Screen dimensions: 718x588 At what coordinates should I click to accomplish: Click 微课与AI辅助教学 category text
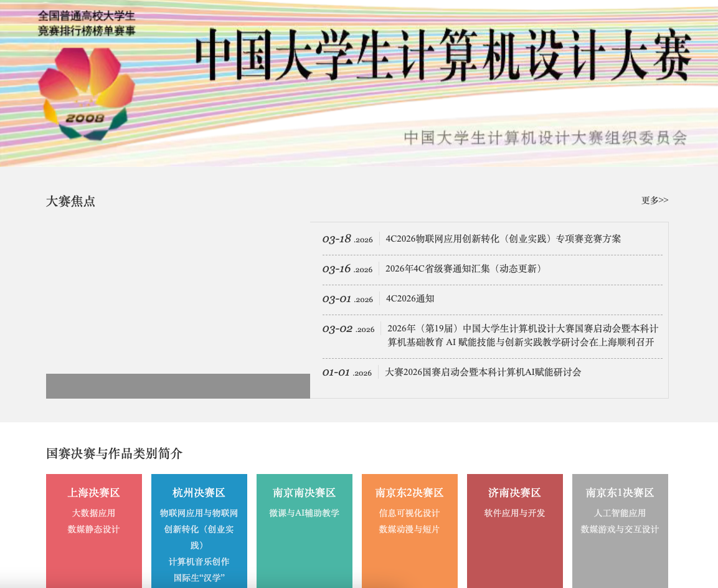click(305, 513)
